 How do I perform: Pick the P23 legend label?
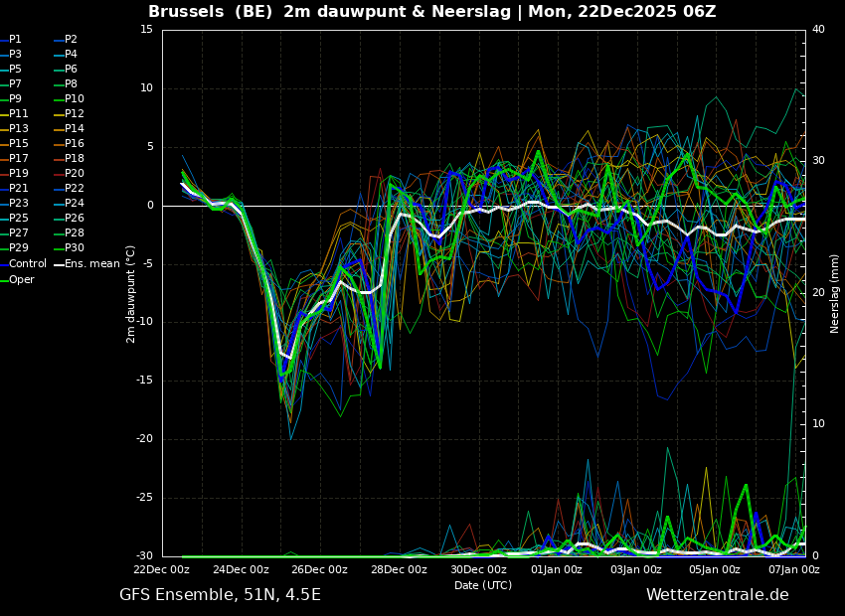(x=14, y=203)
